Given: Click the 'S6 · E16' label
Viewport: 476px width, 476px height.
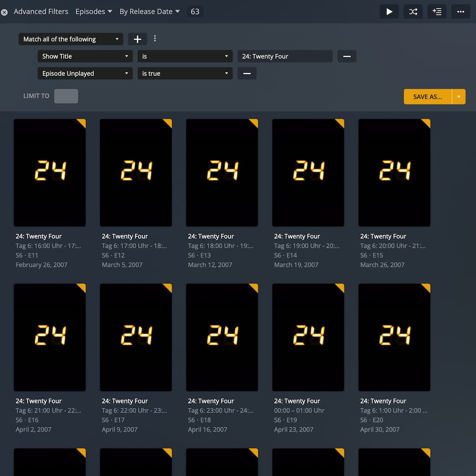Looking at the screenshot, I should click(27, 420).
